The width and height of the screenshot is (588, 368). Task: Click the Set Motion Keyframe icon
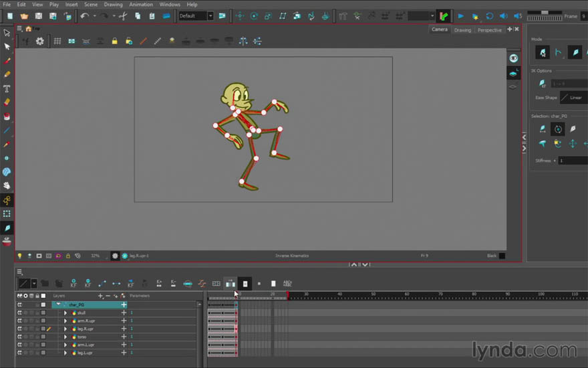(x=102, y=284)
